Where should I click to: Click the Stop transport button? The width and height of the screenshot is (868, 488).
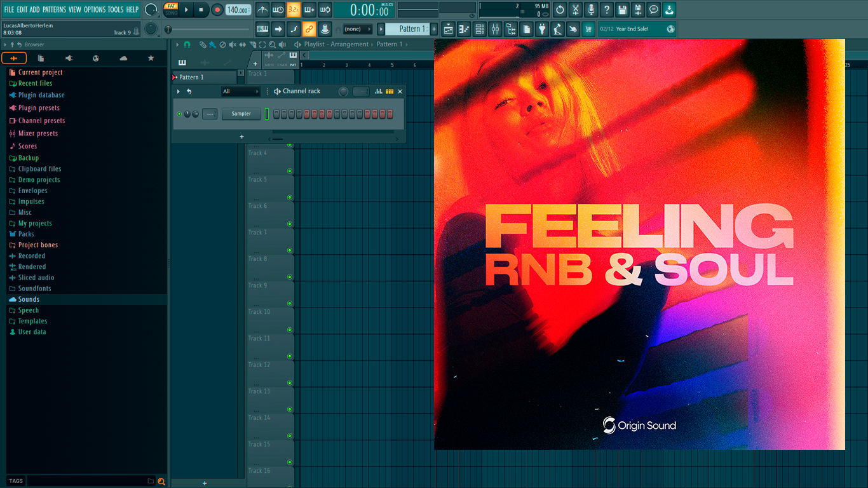201,10
